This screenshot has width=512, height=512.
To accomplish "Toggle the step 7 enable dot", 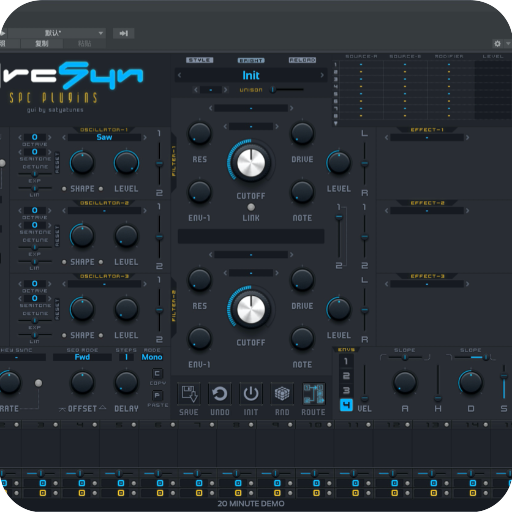I will [x=212, y=425].
